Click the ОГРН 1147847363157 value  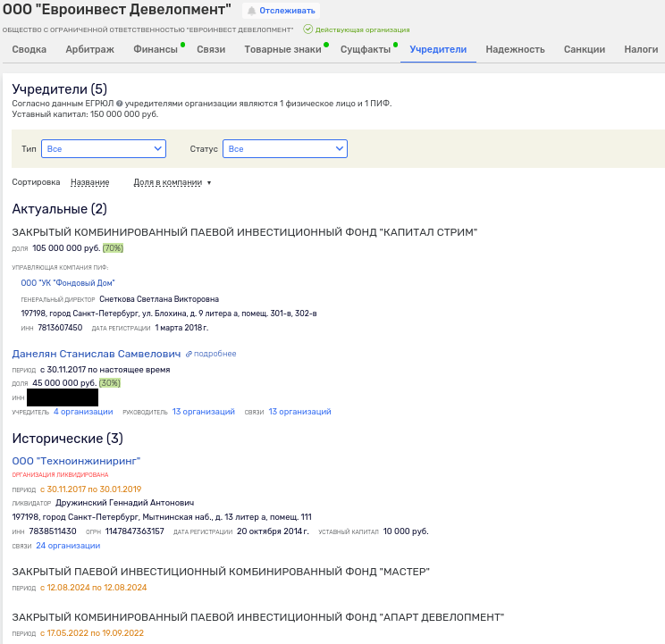click(x=135, y=531)
